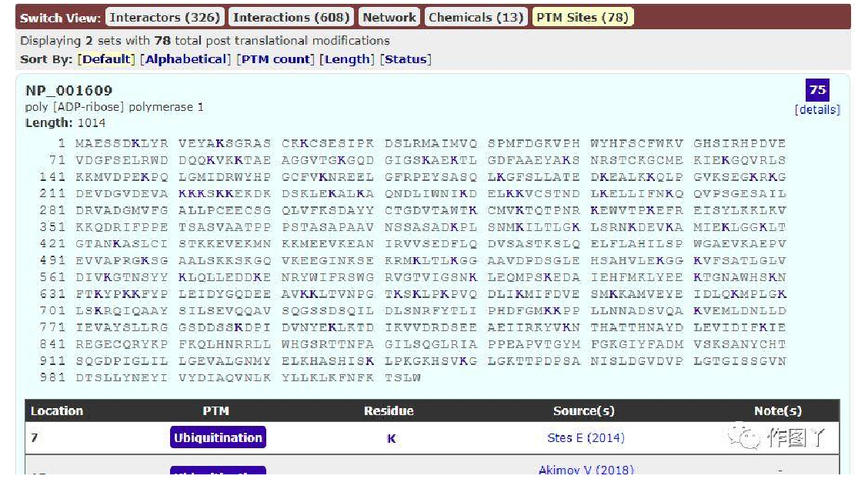Click the Ubiquitination button for location 7
This screenshot has width=868, height=479.
click(218, 437)
